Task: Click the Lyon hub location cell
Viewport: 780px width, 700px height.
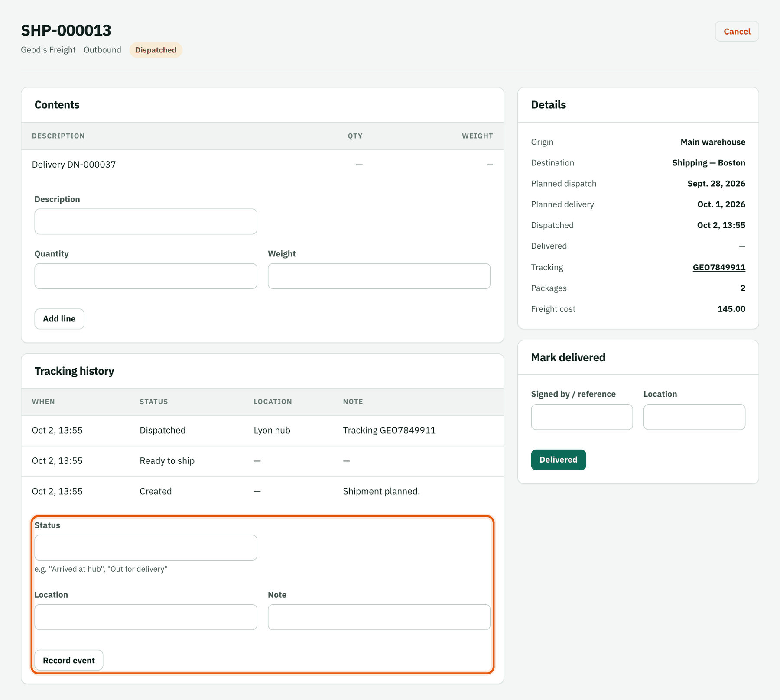Action: (272, 430)
